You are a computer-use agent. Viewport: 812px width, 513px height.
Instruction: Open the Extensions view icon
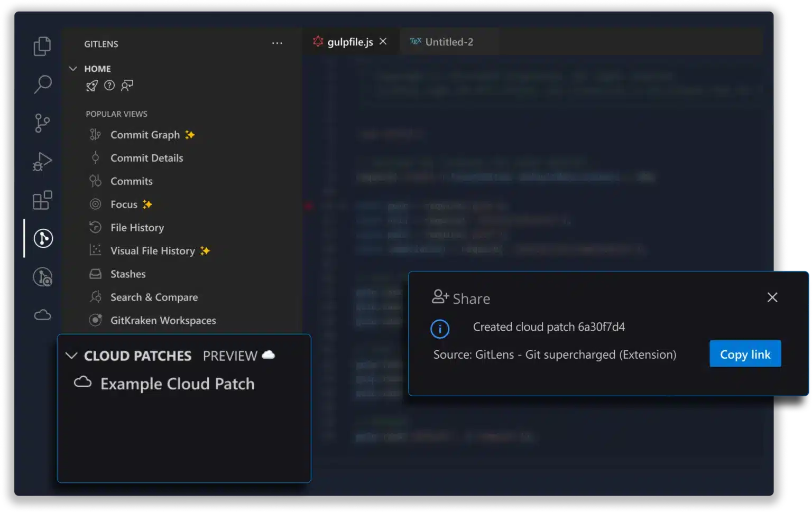tap(42, 200)
